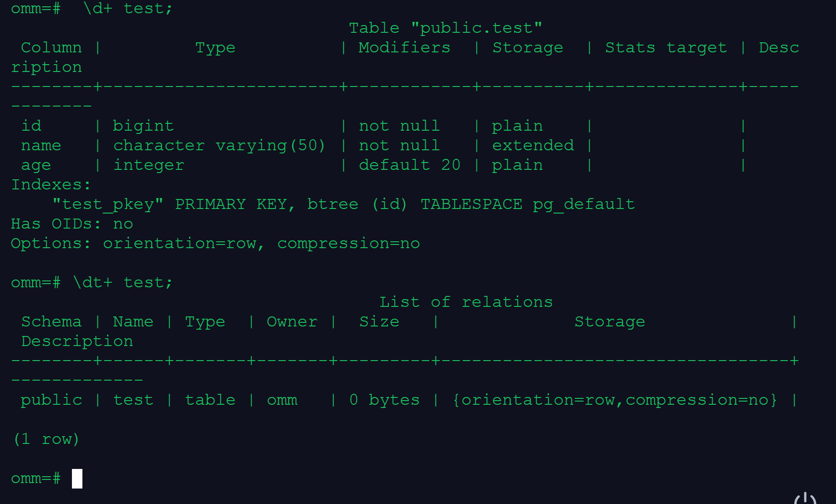Click the 'extended' storage value
Viewport: 836px width, 504px height.
point(533,145)
